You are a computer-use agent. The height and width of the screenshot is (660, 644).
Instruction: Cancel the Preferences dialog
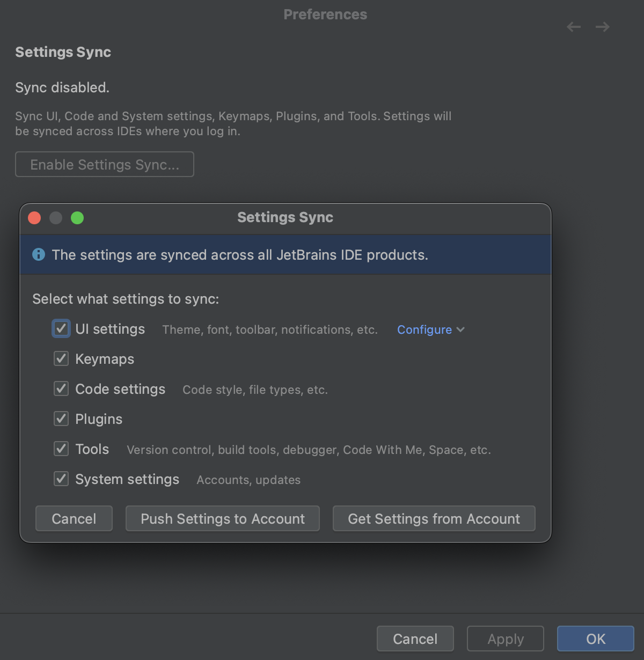415,639
